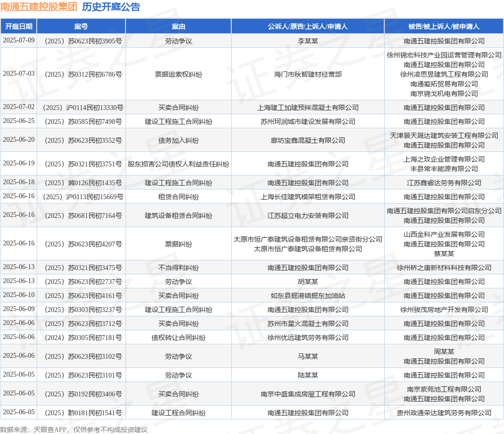Select the date cell 2025-07-09

[19, 41]
